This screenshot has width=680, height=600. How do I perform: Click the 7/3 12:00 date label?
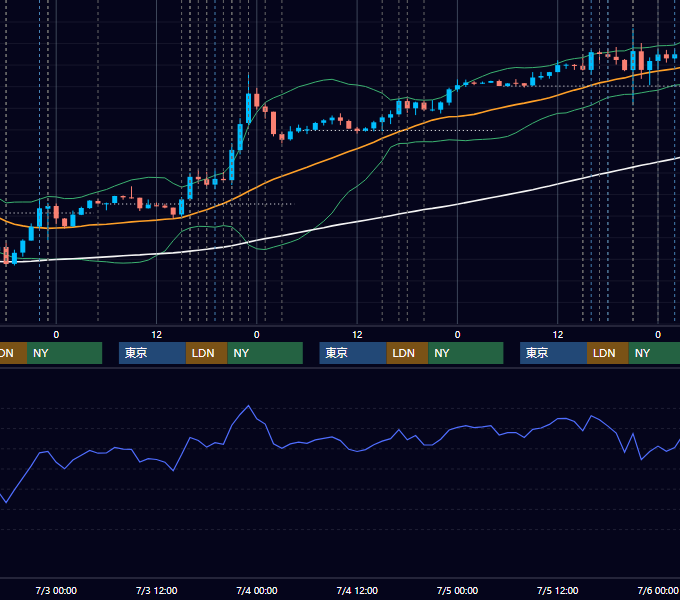(157, 590)
